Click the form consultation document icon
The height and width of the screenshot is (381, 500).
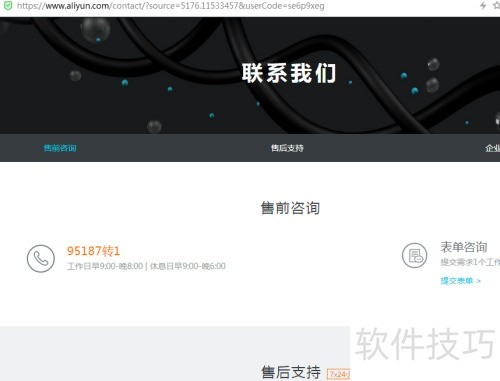pyautogui.click(x=414, y=255)
